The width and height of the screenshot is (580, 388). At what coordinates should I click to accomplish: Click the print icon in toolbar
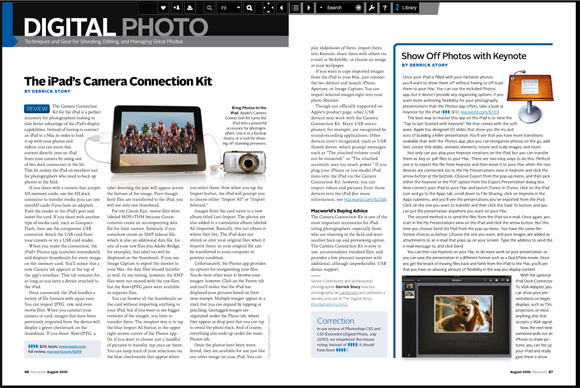coord(190,8)
